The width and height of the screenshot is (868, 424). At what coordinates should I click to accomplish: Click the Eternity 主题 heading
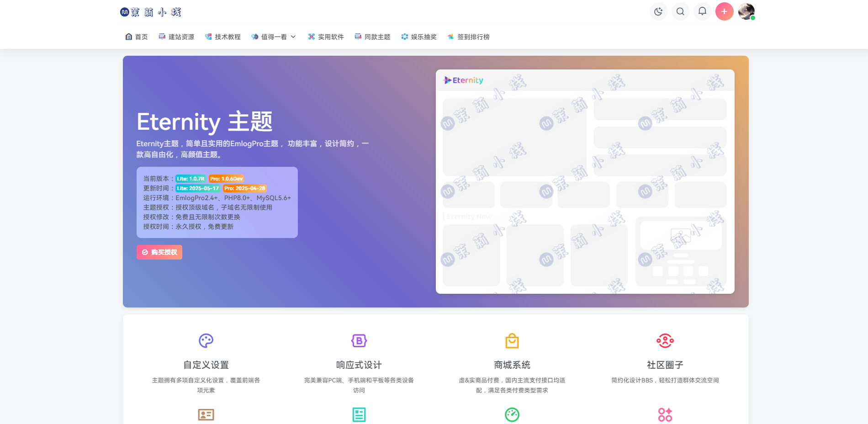coord(205,122)
